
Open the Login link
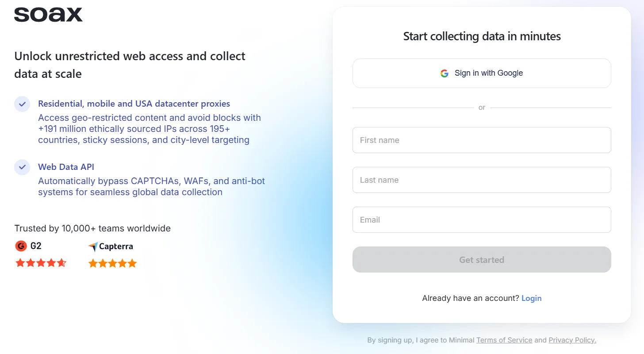coord(531,298)
